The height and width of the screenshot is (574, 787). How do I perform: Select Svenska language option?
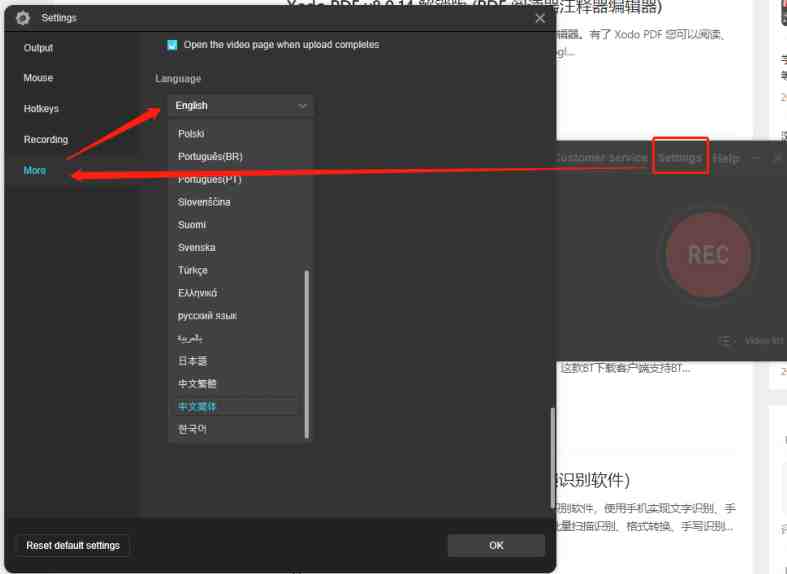(x=196, y=247)
